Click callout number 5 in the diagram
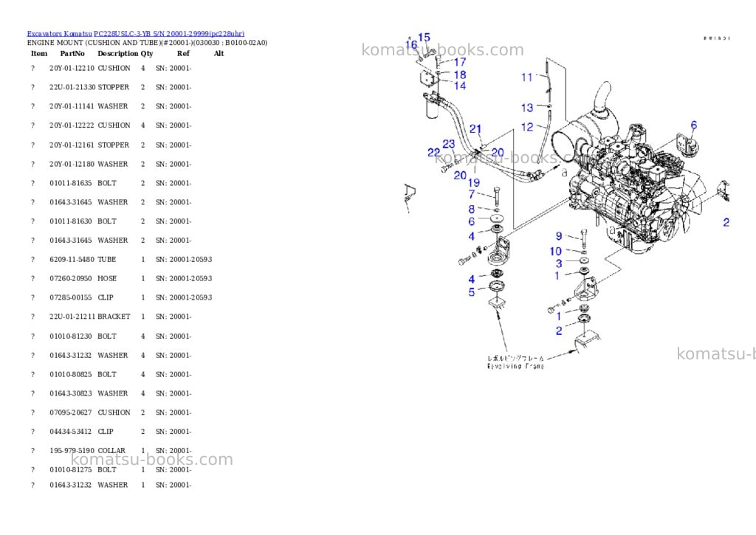The height and width of the screenshot is (535, 756). click(472, 292)
